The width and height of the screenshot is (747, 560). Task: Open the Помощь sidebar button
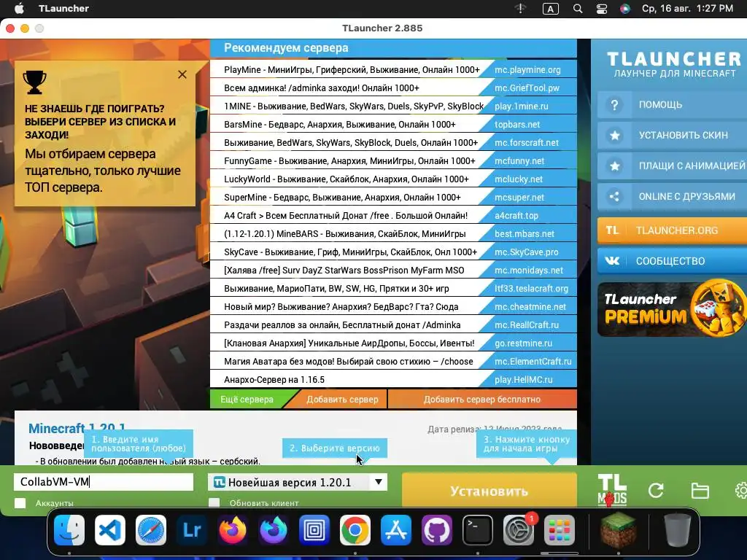pos(672,105)
